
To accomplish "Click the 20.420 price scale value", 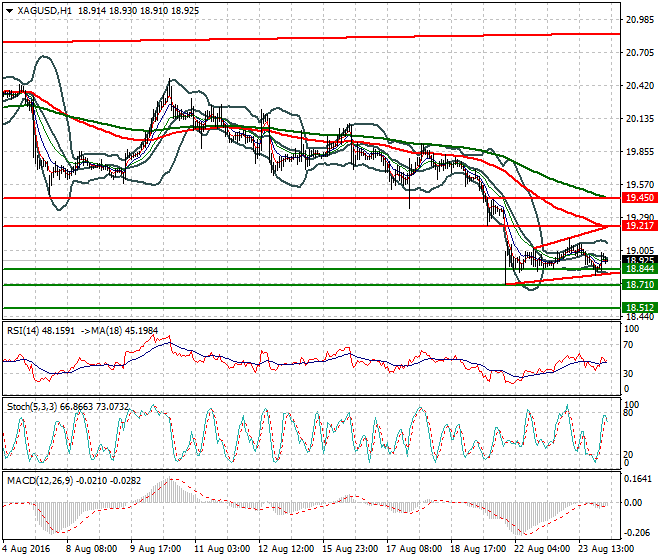I will point(640,86).
